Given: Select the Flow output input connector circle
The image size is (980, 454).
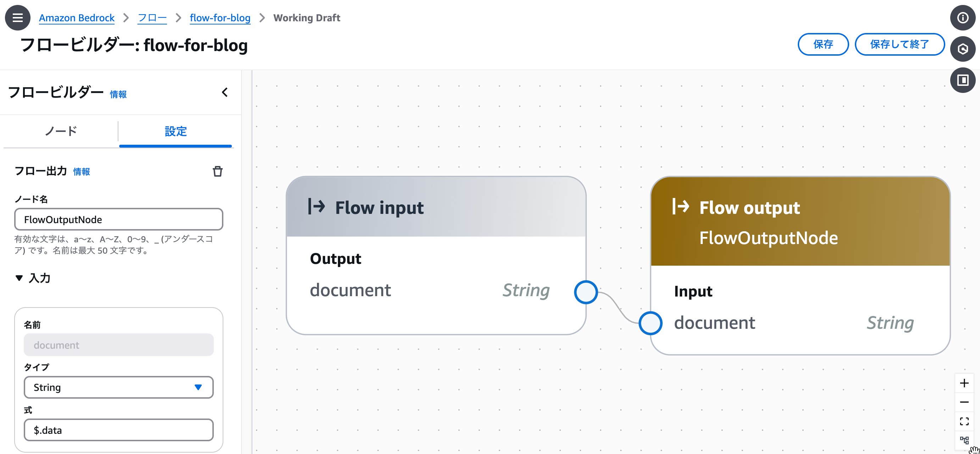Looking at the screenshot, I should click(x=650, y=323).
